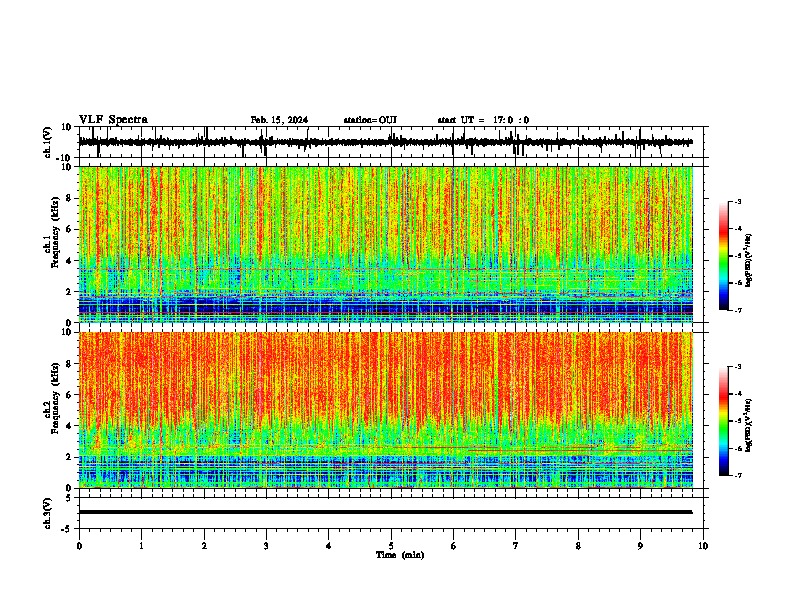792x612 pixels.
Task: Click the ch.1 spectrogram color scale bar
Action: click(x=724, y=256)
